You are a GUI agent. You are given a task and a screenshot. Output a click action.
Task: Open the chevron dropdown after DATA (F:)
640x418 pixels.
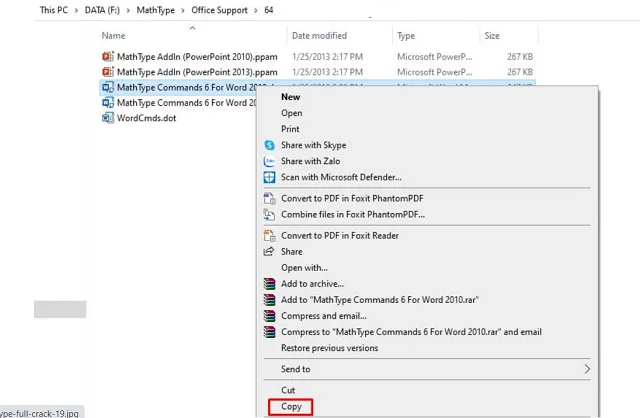click(x=128, y=10)
